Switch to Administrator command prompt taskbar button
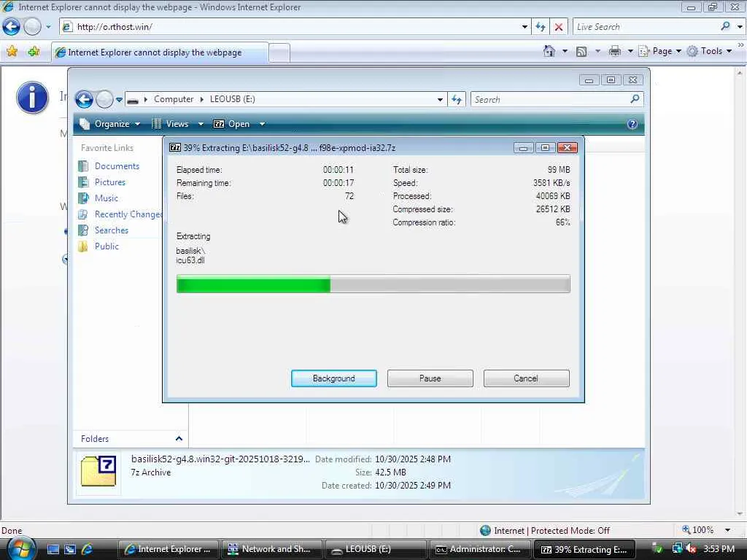Screen dimensions: 747x560 pyautogui.click(x=480, y=549)
